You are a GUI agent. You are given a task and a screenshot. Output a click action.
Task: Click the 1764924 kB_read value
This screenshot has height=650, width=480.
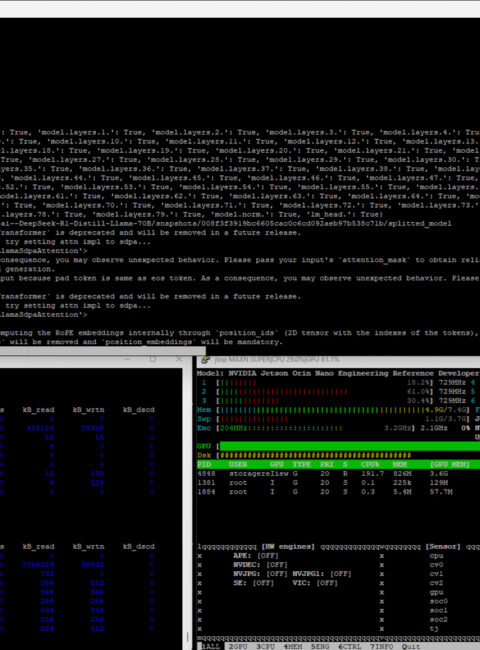38,565
